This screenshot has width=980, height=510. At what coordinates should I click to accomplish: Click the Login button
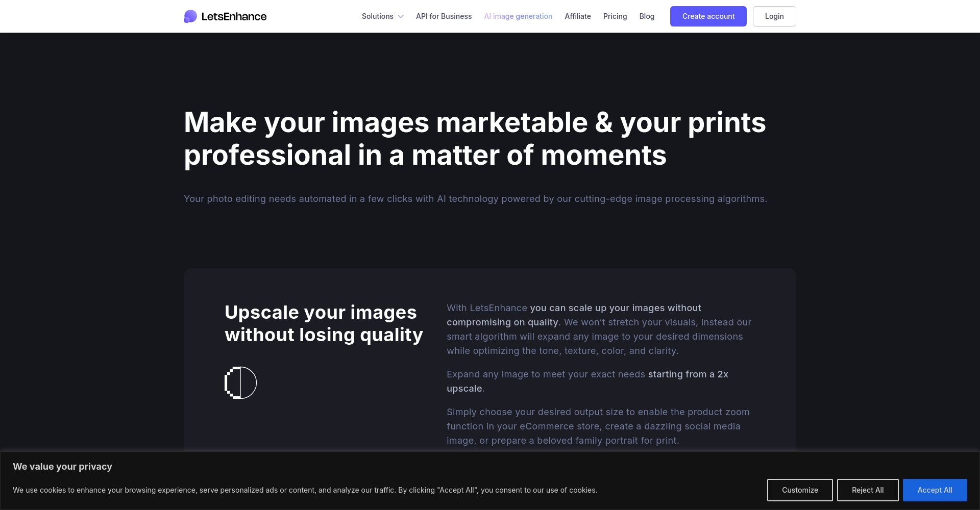[x=774, y=16]
